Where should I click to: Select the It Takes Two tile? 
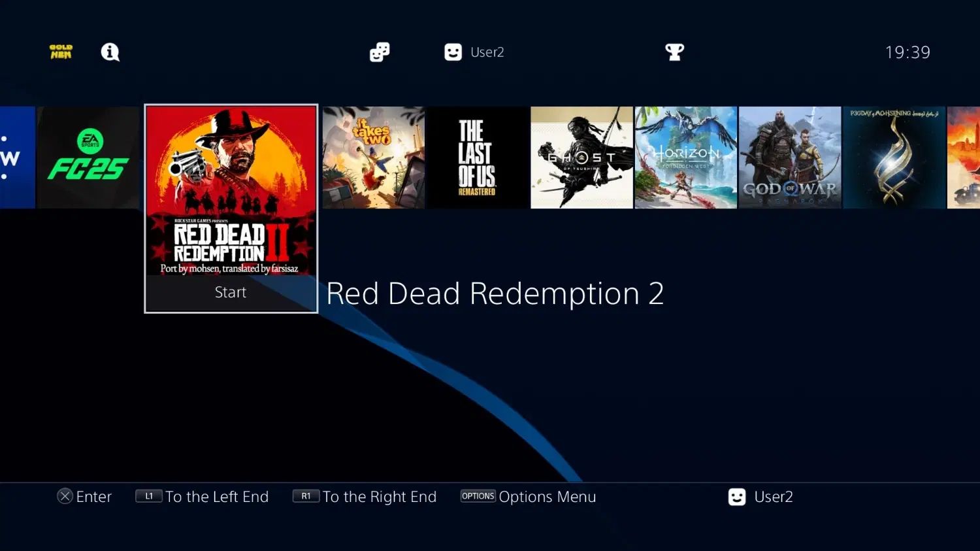(x=374, y=158)
